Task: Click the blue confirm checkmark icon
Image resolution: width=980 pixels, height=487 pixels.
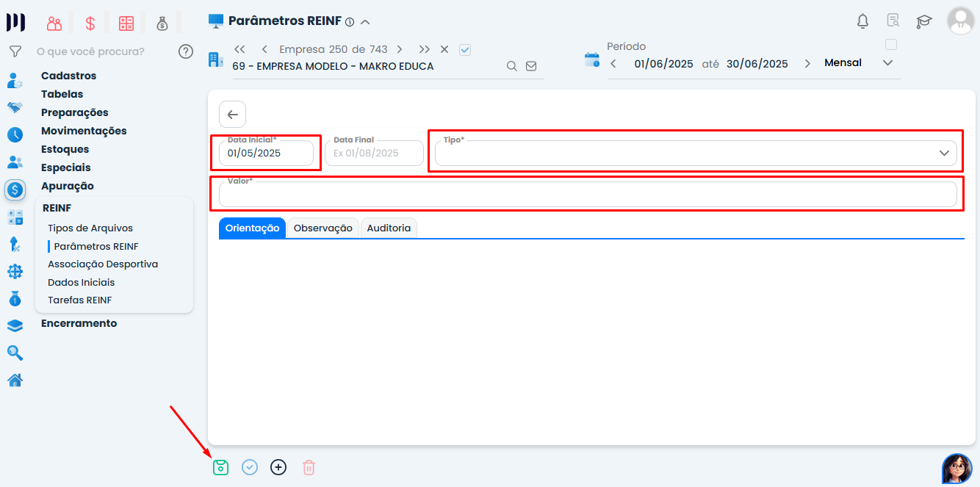Action: point(250,467)
